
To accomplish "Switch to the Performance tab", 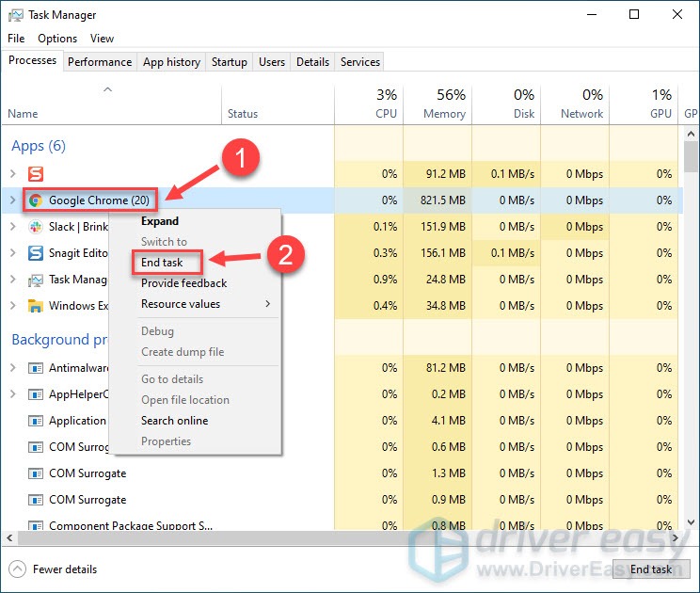I will [x=100, y=62].
